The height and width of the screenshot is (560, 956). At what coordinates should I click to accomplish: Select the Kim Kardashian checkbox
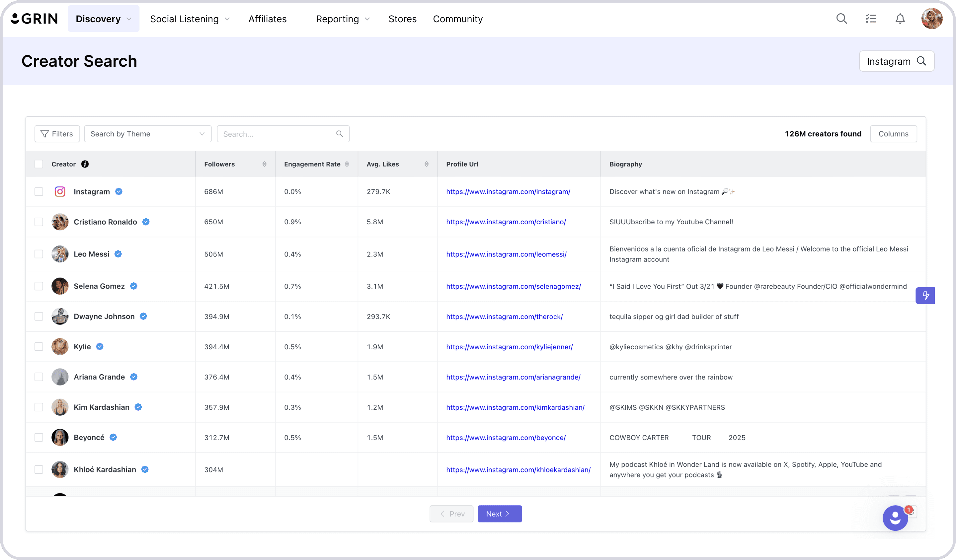point(39,407)
